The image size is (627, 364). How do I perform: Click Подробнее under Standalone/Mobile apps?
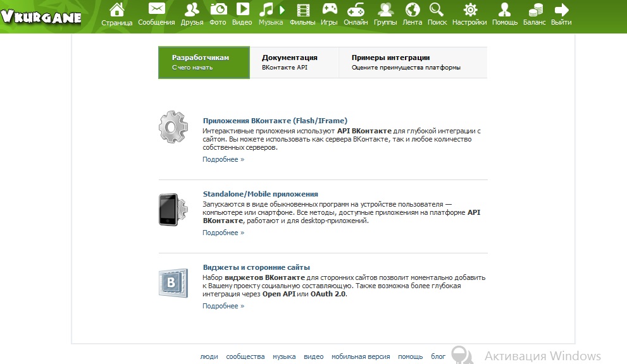(223, 233)
